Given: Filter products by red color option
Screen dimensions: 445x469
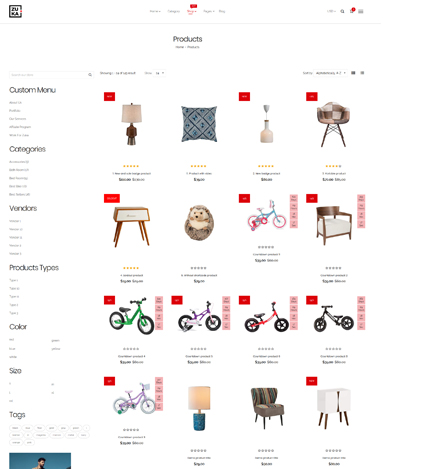Looking at the screenshot, I should pos(12,340).
